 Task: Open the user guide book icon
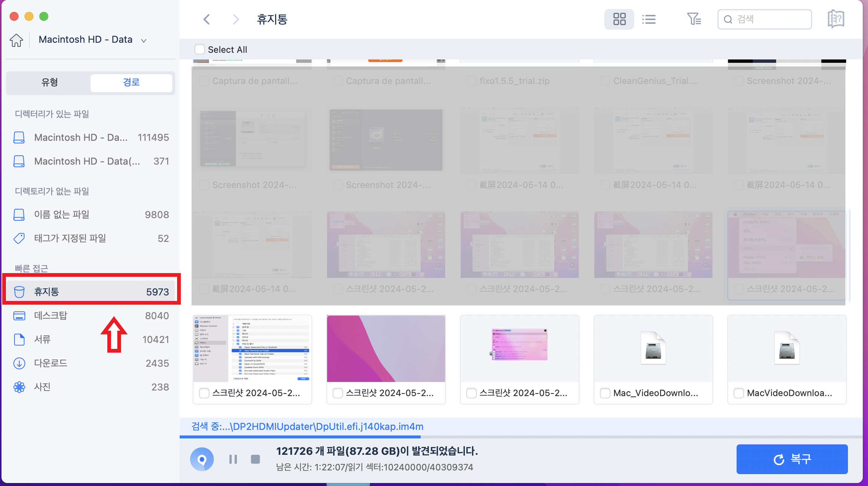pos(836,19)
